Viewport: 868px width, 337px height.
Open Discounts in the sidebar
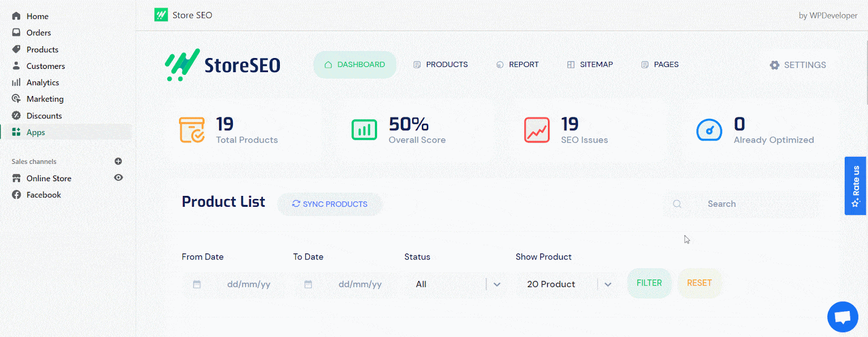[44, 116]
